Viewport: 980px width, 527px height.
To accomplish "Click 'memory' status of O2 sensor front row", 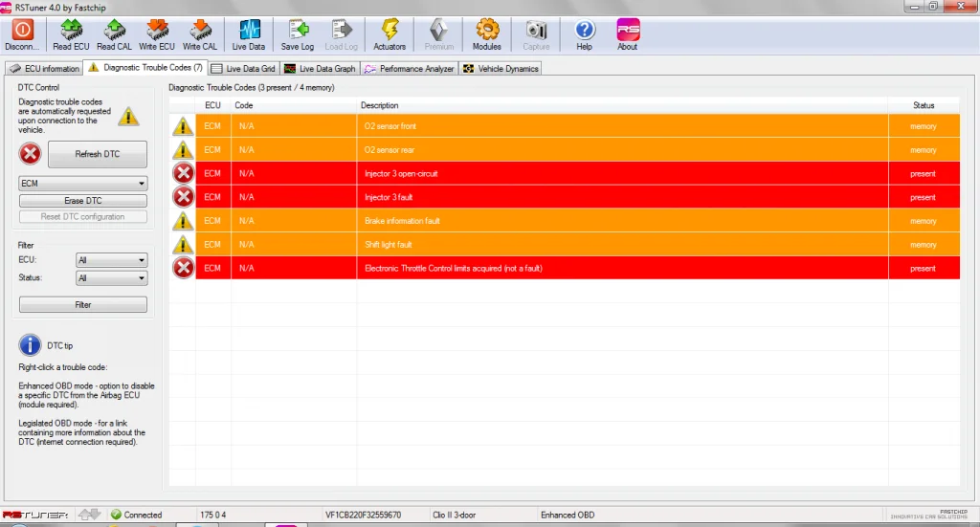I will [924, 126].
